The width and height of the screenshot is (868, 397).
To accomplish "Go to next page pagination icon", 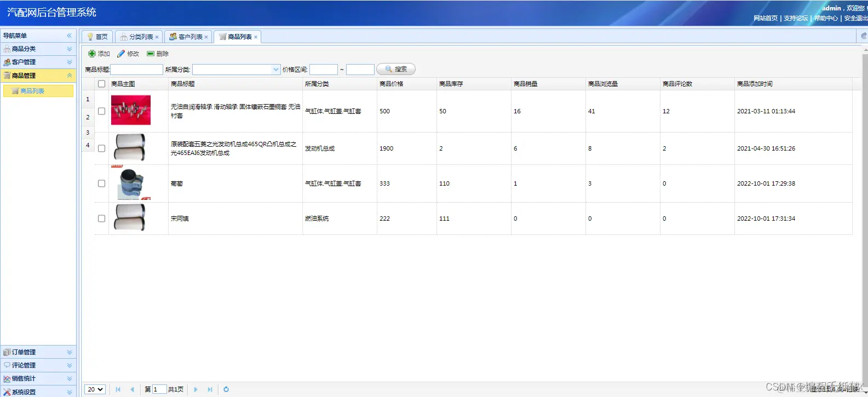I will click(x=196, y=389).
